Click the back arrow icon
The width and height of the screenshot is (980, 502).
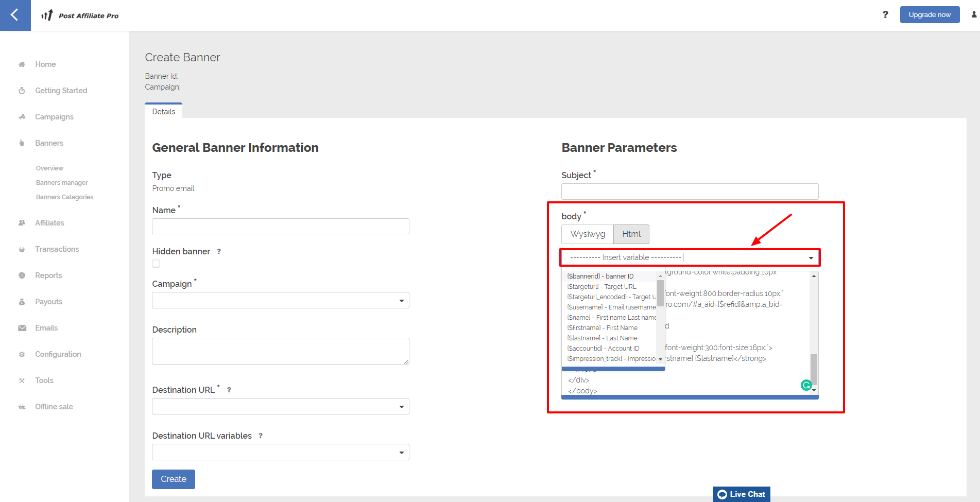click(x=15, y=15)
